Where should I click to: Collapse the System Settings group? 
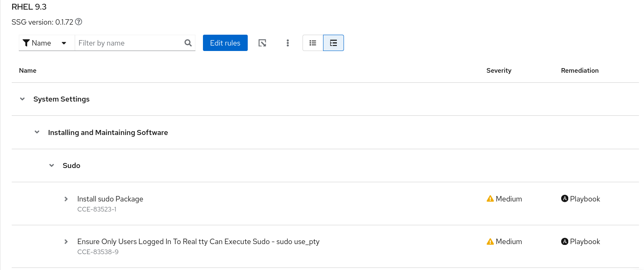(23, 99)
